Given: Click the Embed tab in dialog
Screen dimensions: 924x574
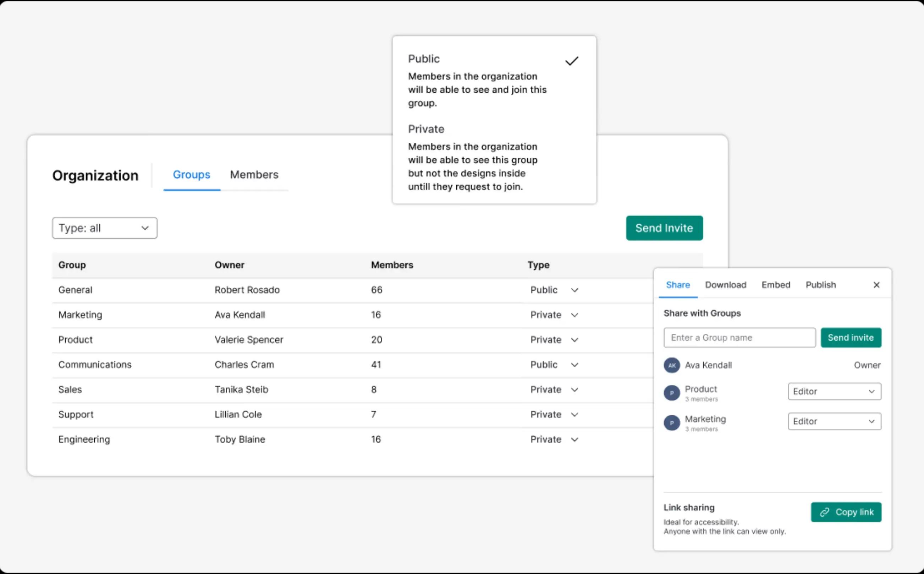Looking at the screenshot, I should pyautogui.click(x=775, y=284).
